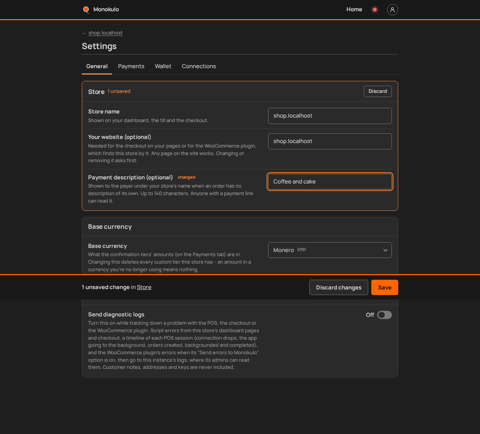This screenshot has width=480, height=434.
Task: Click the Monokulo logo icon
Action: coord(86,9)
